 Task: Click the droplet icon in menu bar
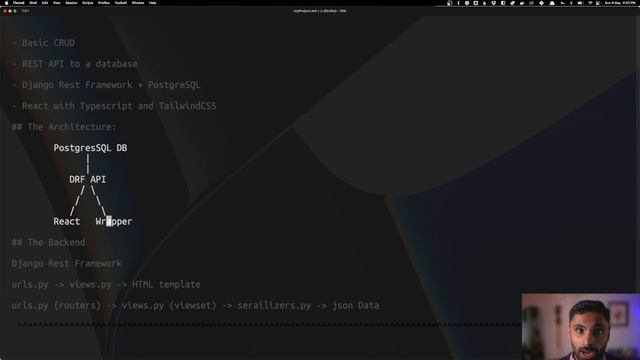pyautogui.click(x=484, y=3)
